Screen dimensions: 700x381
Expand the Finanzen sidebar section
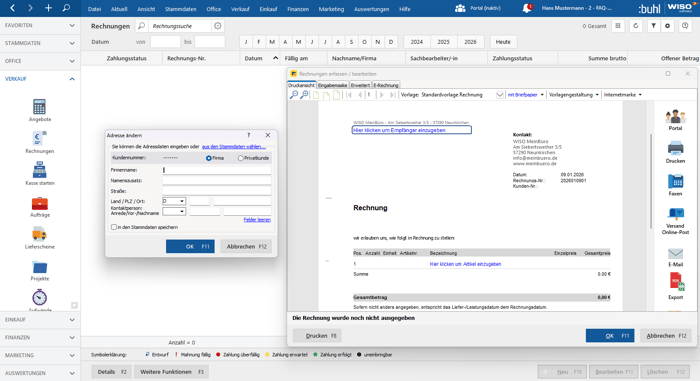[40, 337]
